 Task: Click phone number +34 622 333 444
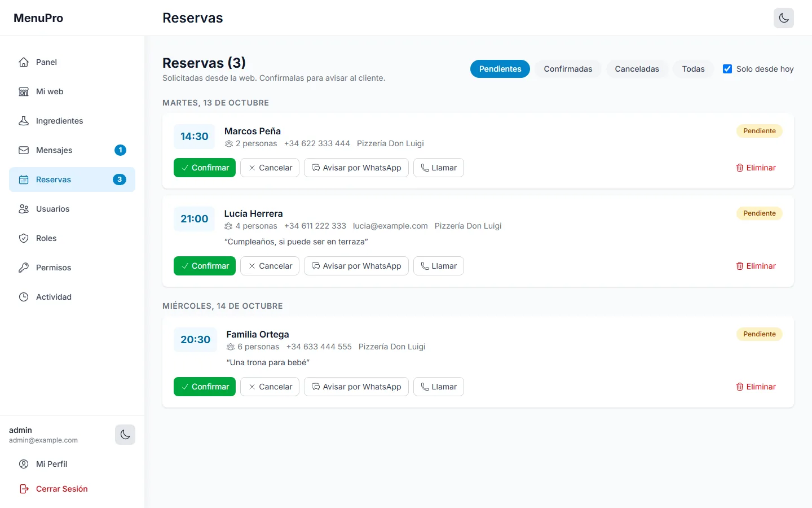(x=317, y=143)
